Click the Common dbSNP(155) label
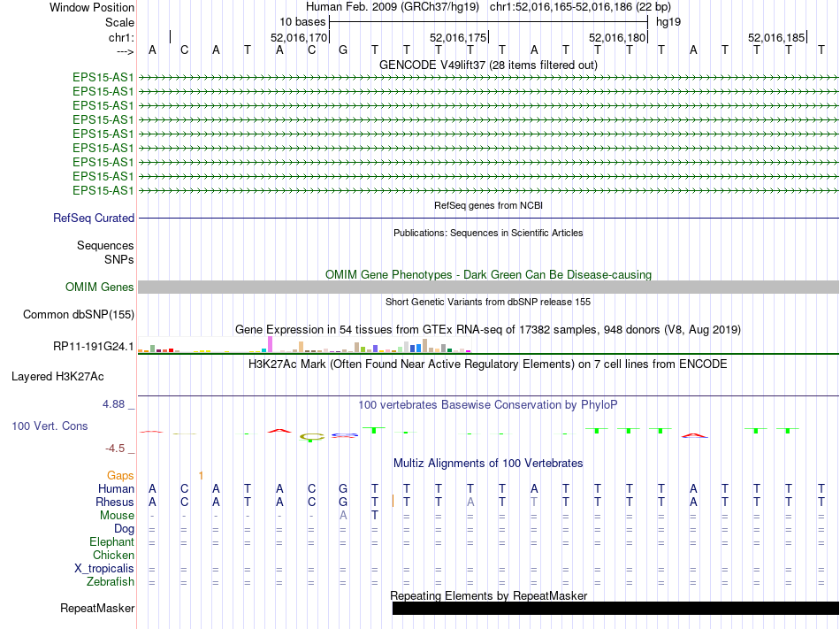Screen dimensions: 840x629 pyautogui.click(x=78, y=315)
